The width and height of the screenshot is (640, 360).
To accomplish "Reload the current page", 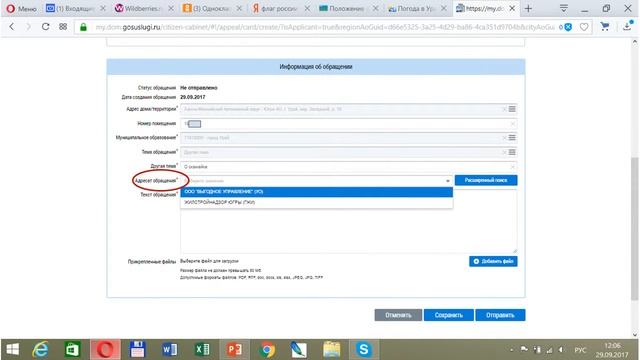I will 45,27.
